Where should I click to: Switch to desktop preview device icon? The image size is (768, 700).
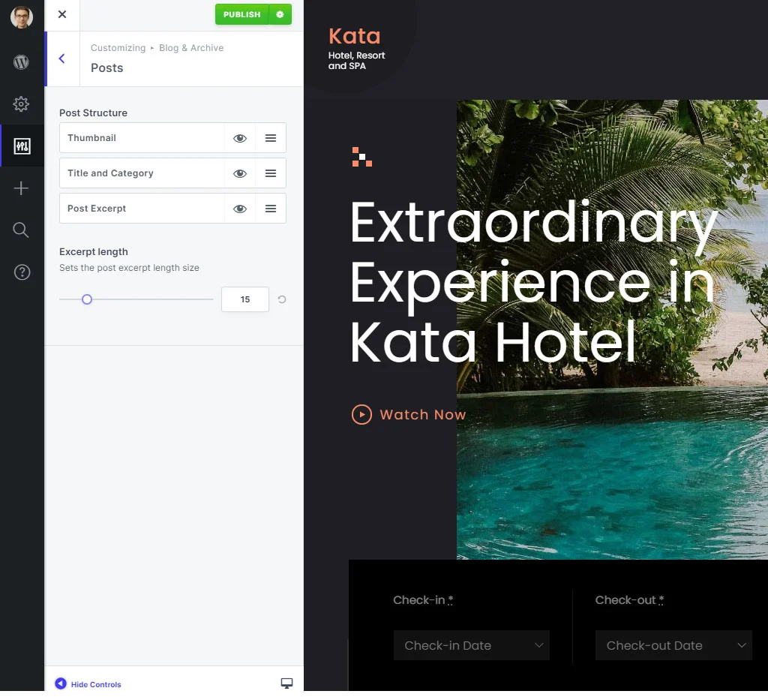[x=286, y=683]
